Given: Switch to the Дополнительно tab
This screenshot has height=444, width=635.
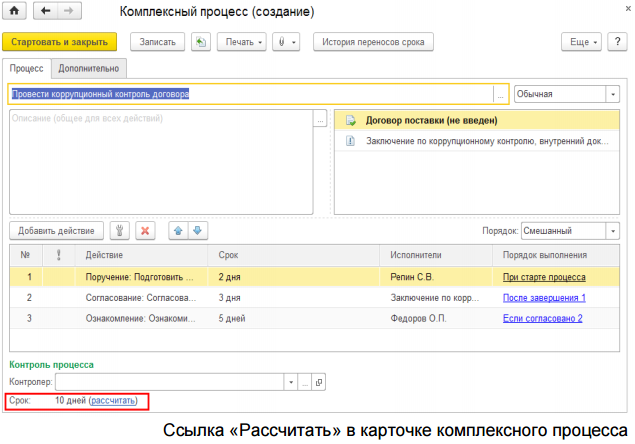Looking at the screenshot, I should pos(89,68).
